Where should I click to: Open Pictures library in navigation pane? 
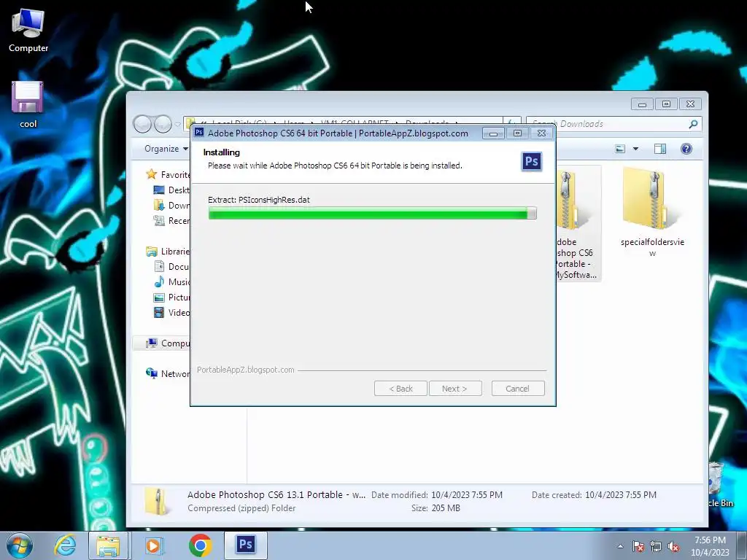pyautogui.click(x=171, y=297)
